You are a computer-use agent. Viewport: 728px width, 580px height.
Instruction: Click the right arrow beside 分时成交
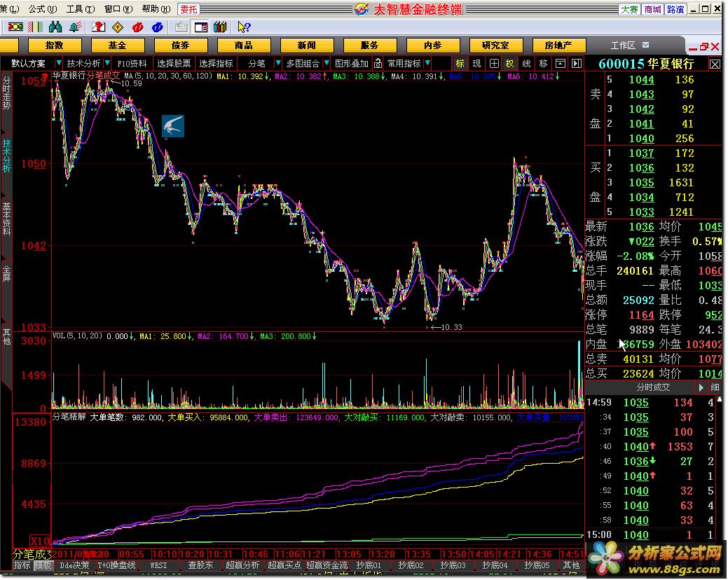pos(701,387)
